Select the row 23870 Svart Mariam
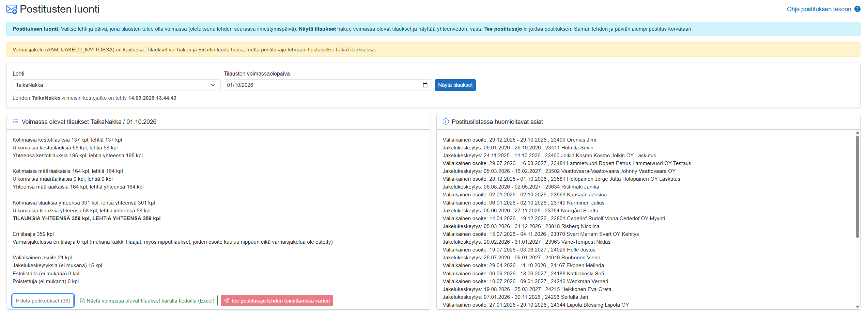This screenshot has width=868, height=325. pyautogui.click(x=541, y=234)
